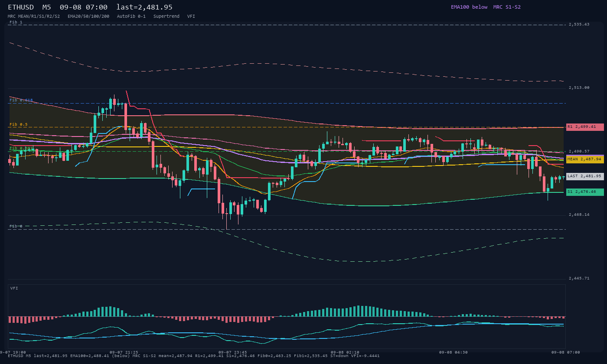
Task: Click the 09-08 02:10 time axis label
Action: tap(345, 352)
